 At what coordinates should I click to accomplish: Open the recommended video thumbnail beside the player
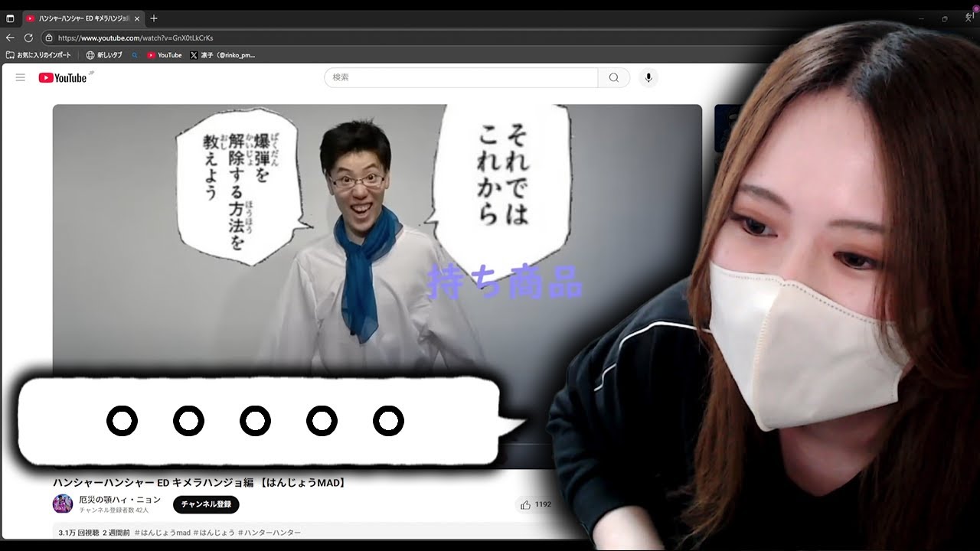pos(724,128)
